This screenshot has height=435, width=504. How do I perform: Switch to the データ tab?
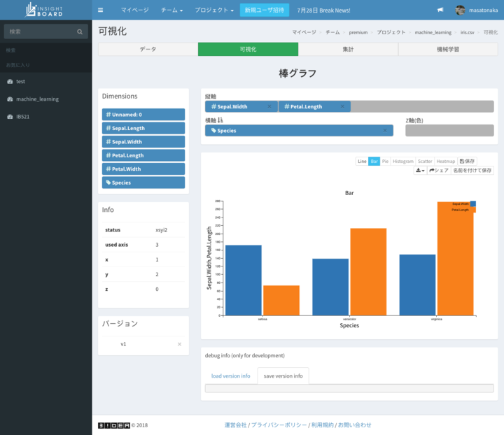point(148,50)
